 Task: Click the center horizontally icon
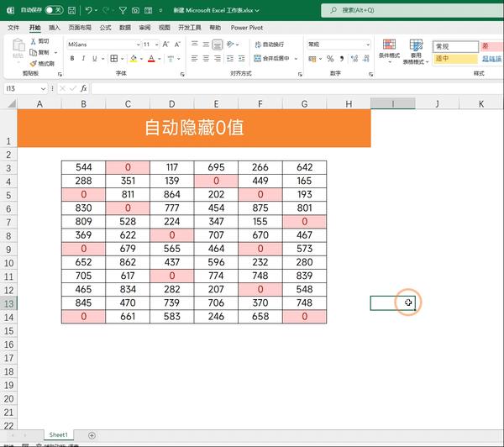(x=206, y=59)
